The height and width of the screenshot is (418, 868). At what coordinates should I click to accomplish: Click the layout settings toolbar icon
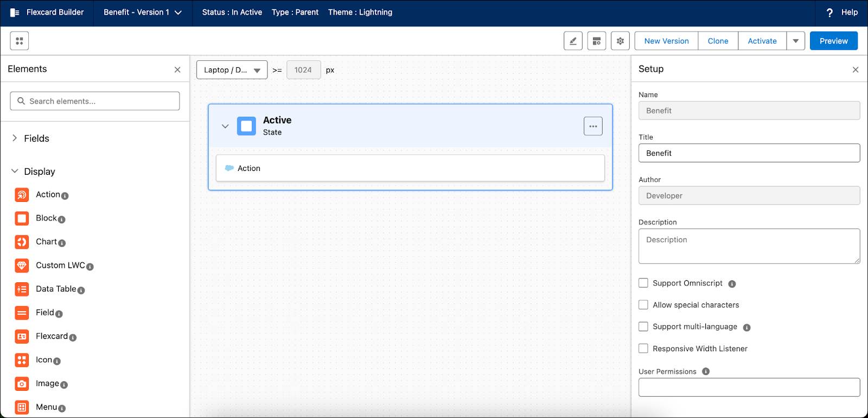(x=597, y=41)
